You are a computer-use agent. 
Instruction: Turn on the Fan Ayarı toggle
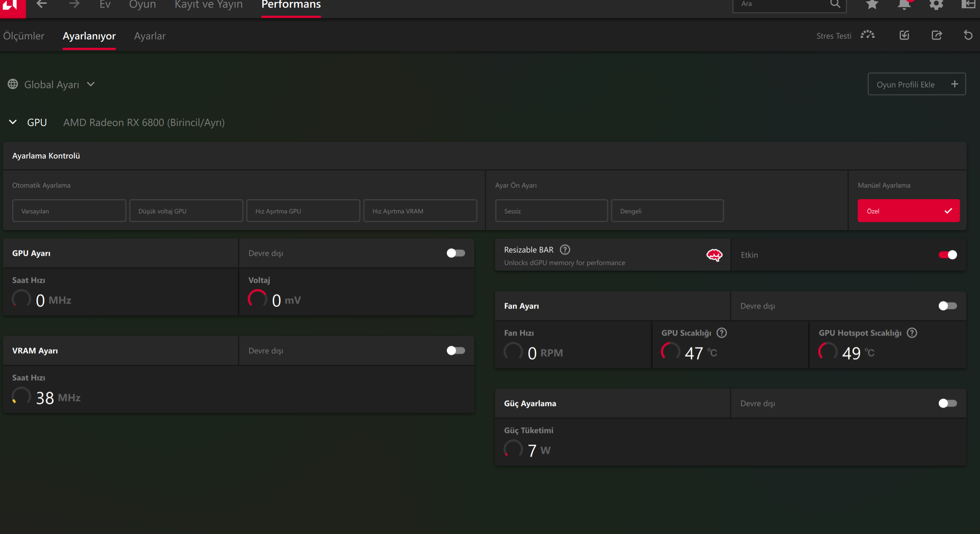point(948,306)
